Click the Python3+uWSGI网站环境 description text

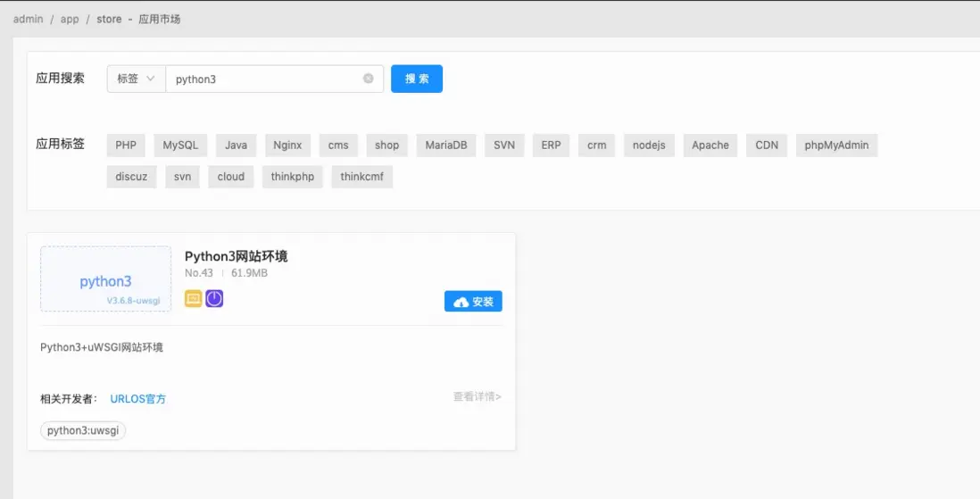[102, 347]
